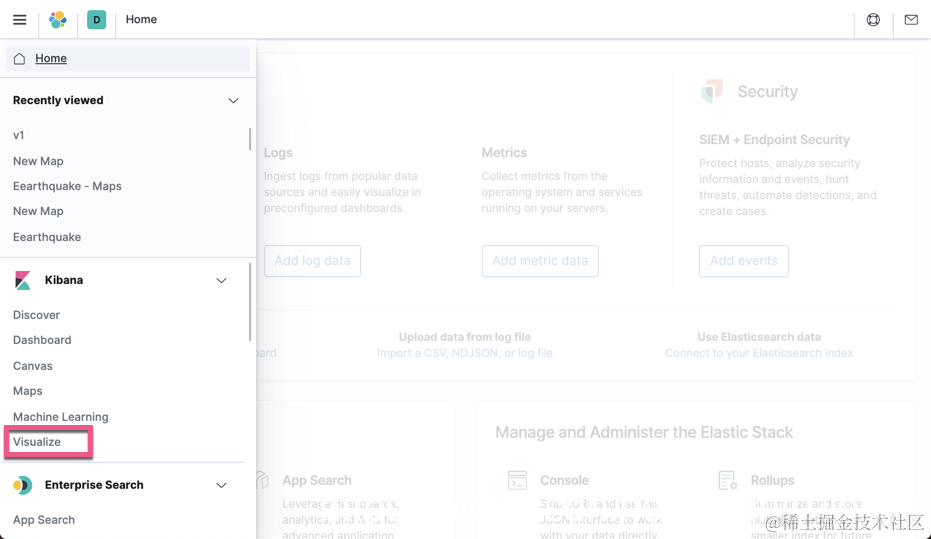The width and height of the screenshot is (931, 539).
Task: Click the Metrics heading text
Action: point(504,153)
